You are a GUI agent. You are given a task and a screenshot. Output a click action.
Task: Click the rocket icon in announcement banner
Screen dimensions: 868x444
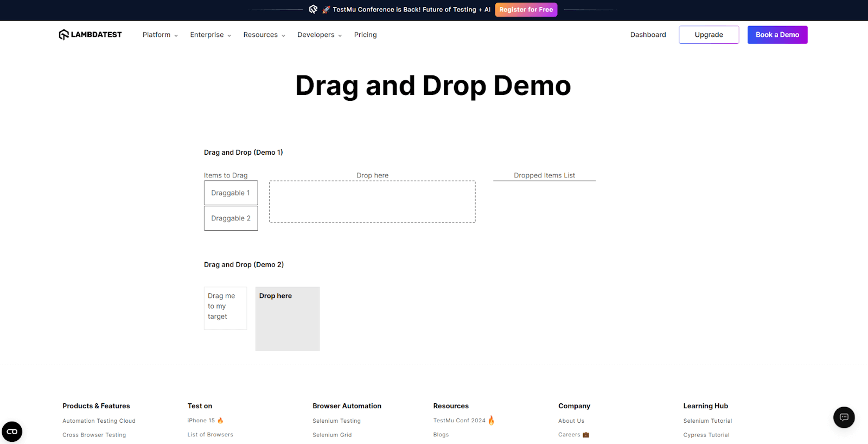(x=326, y=10)
